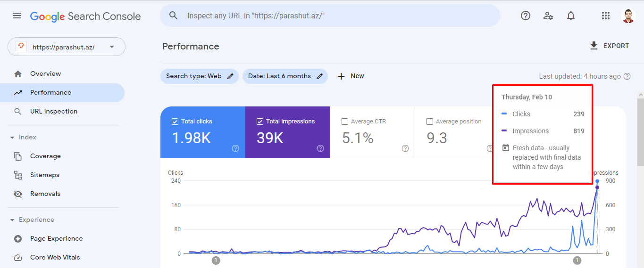Image resolution: width=644 pixels, height=268 pixels.
Task: Go to Overview in the sidebar
Action: pos(45,74)
